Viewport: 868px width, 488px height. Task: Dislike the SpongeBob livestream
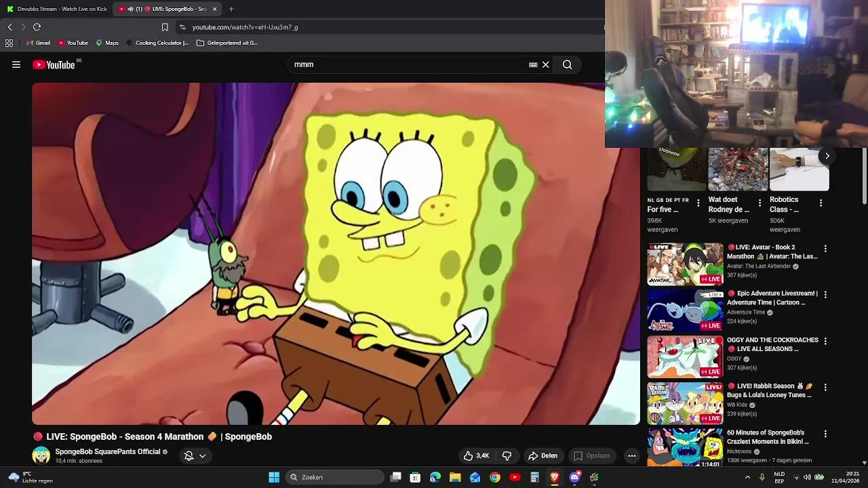507,456
